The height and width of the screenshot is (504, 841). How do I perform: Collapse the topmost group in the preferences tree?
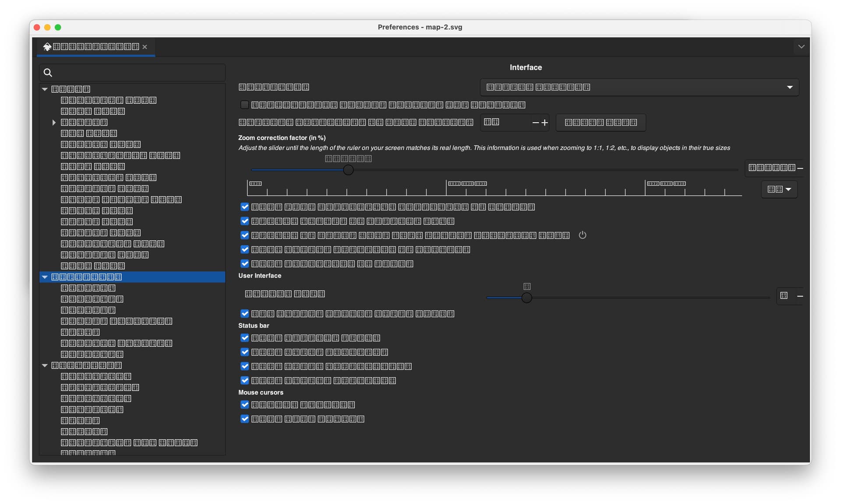click(x=45, y=89)
